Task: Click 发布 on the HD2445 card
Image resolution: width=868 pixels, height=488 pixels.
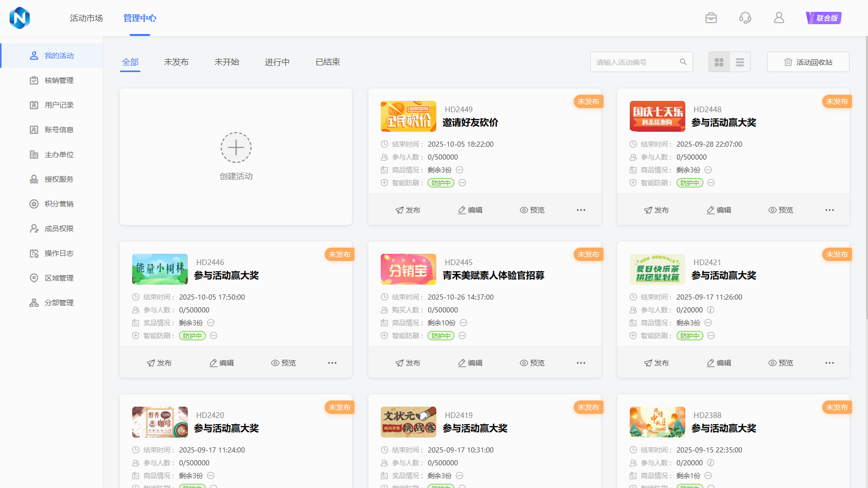Action: 408,363
